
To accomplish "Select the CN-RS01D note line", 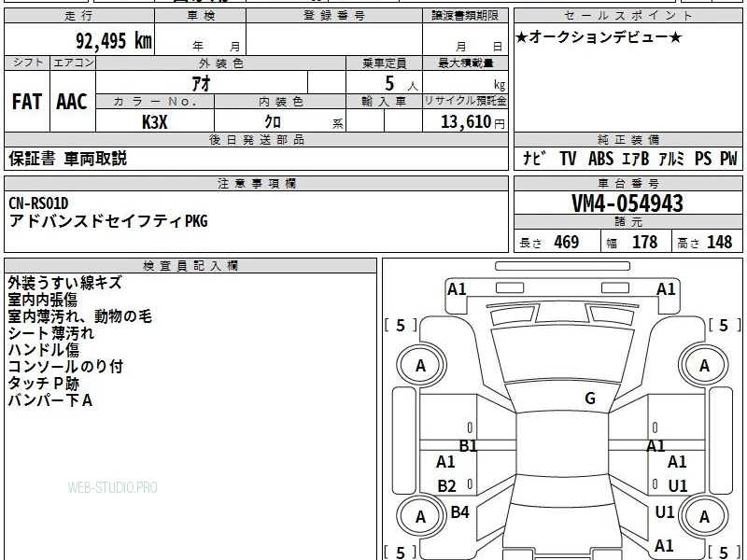I will tap(38, 203).
